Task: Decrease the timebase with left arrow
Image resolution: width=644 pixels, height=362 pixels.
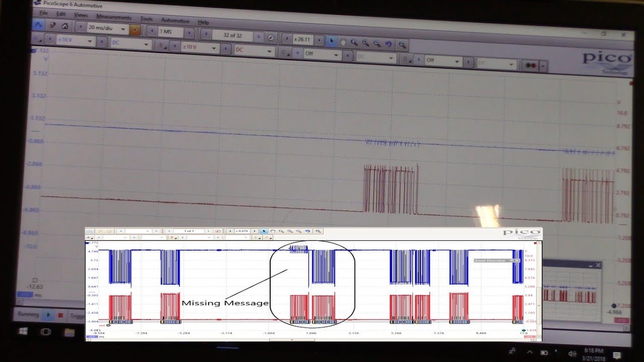Action: (81, 27)
